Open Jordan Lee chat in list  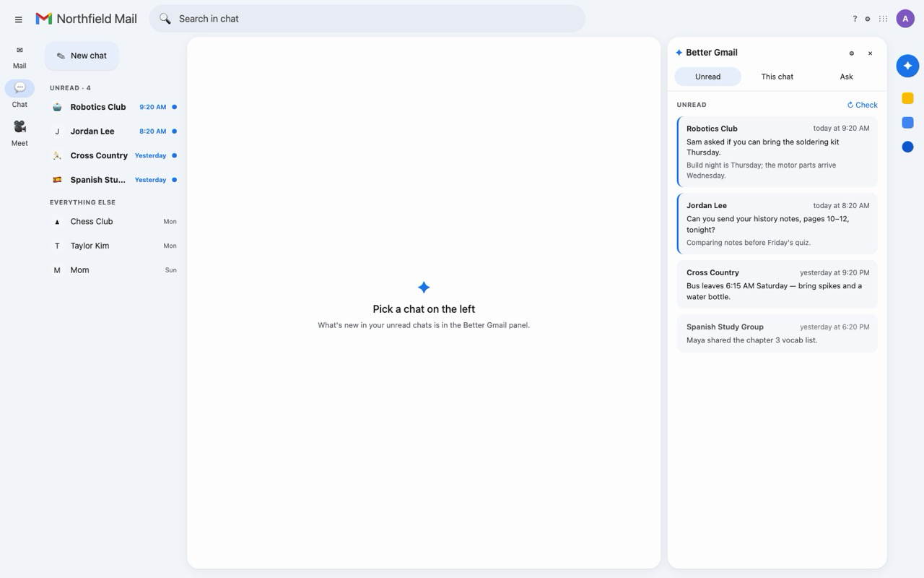[113, 131]
